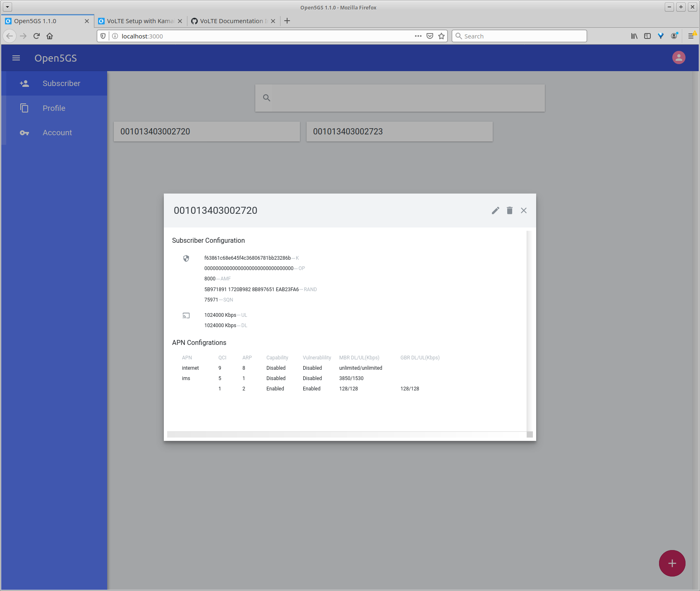
Task: Click GBR value 128/128
Action: coord(410,389)
